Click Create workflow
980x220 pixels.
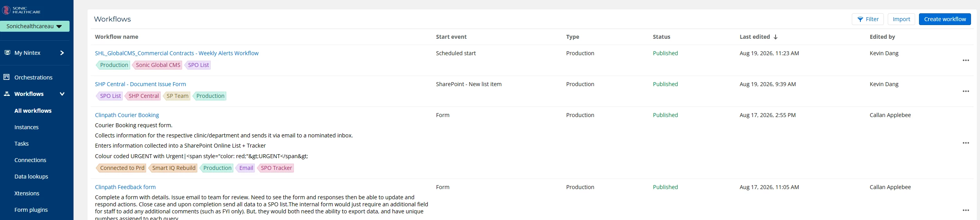pos(944,19)
